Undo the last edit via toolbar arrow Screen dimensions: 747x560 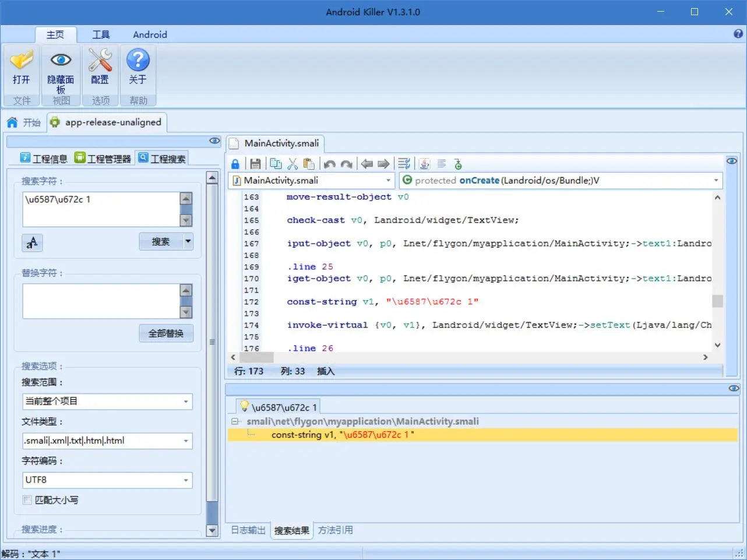click(330, 164)
